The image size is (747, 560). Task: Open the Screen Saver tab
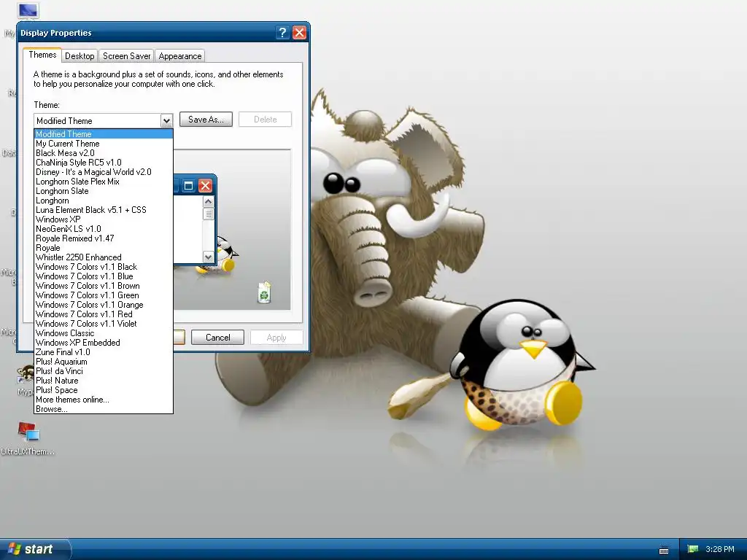click(126, 55)
